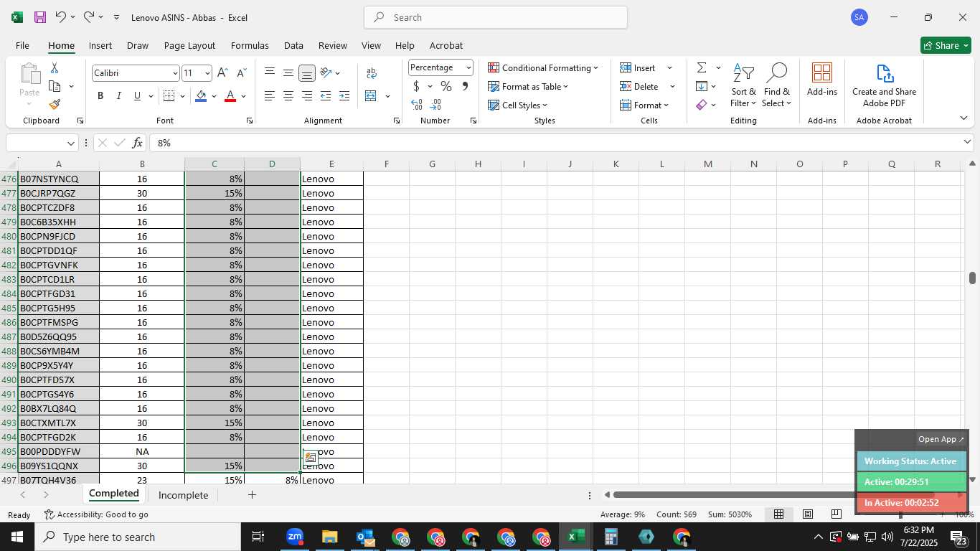Add a new sheet with plus button
The image size is (980, 551).
point(252,495)
